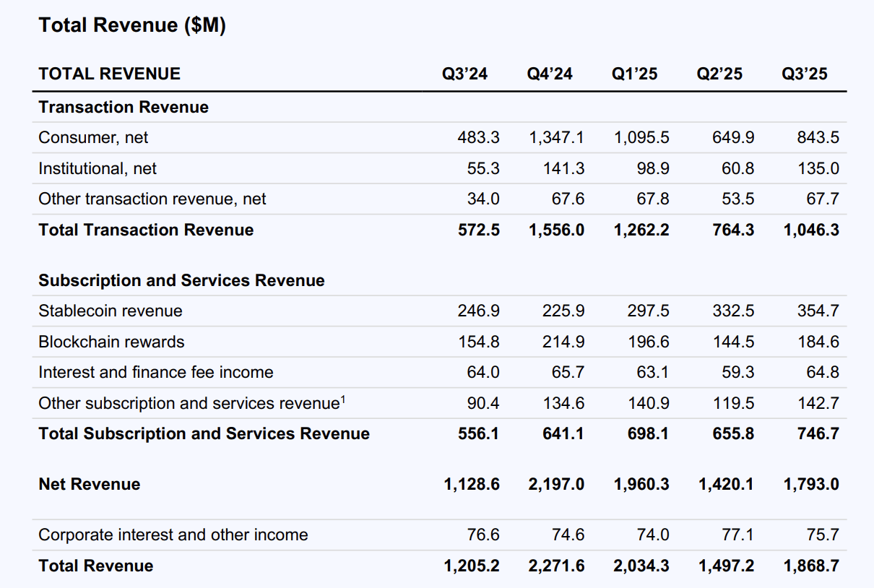
Task: Select the Q2'25 column header
Action: 719,73
